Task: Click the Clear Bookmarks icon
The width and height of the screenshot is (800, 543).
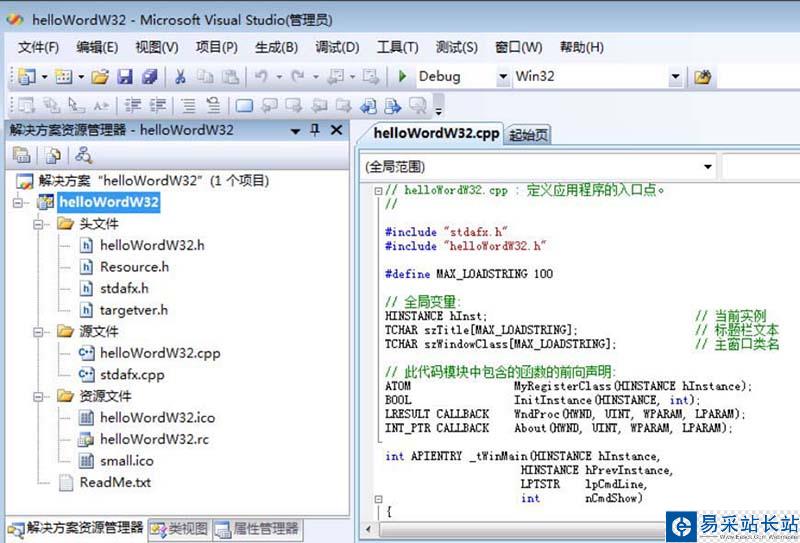Action: [418, 106]
